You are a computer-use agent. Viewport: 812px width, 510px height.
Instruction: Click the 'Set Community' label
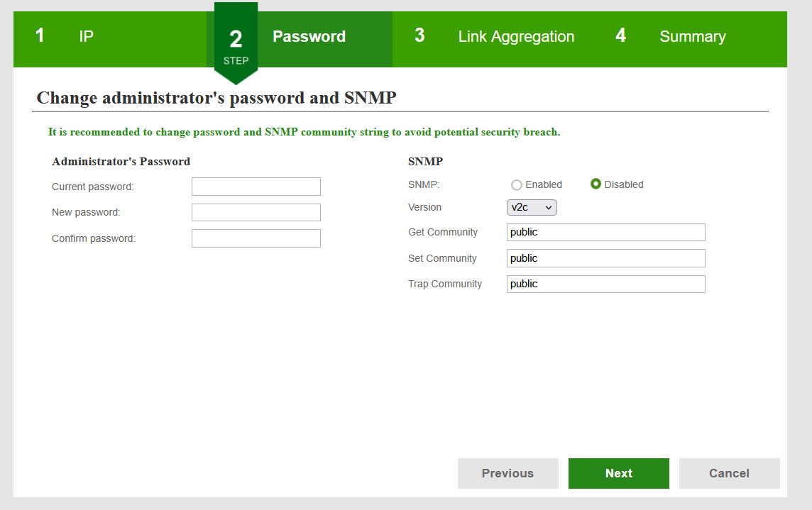442,258
